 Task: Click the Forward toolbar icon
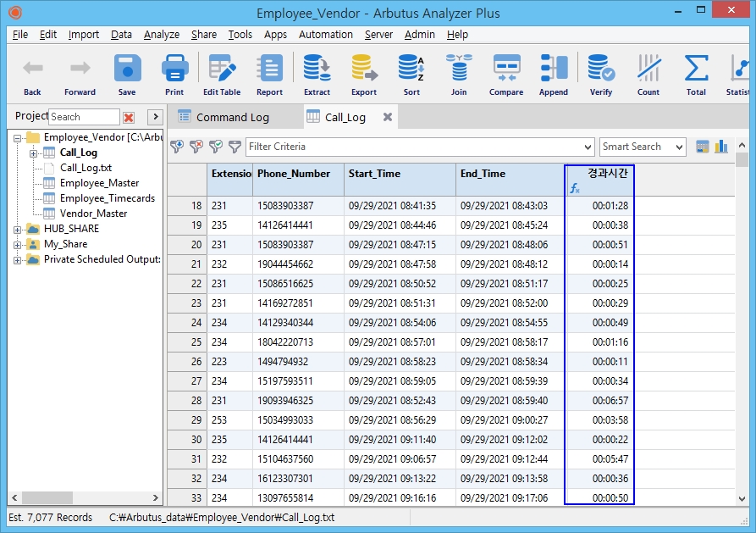point(80,75)
